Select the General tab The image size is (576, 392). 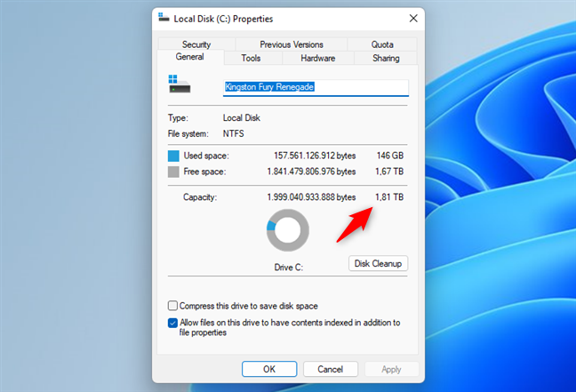click(190, 57)
